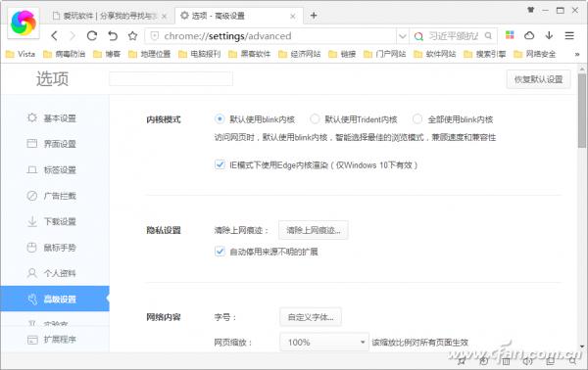The image size is (588, 370).
Task: Open the 软件网站 bookmark folder
Action: coord(434,54)
